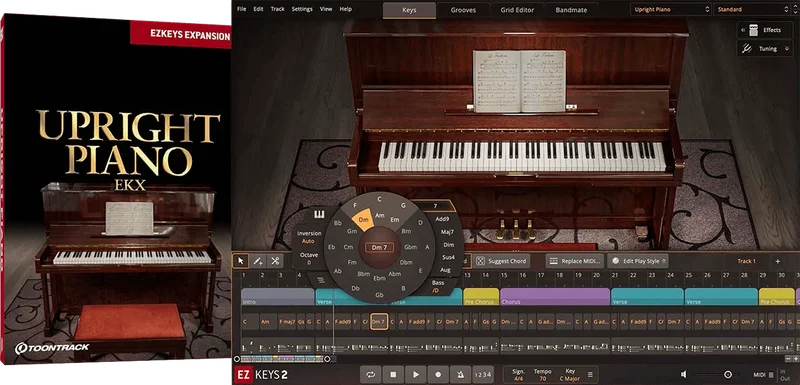Adjust the master volume slider
The width and height of the screenshot is (800, 385).
coord(729,375)
